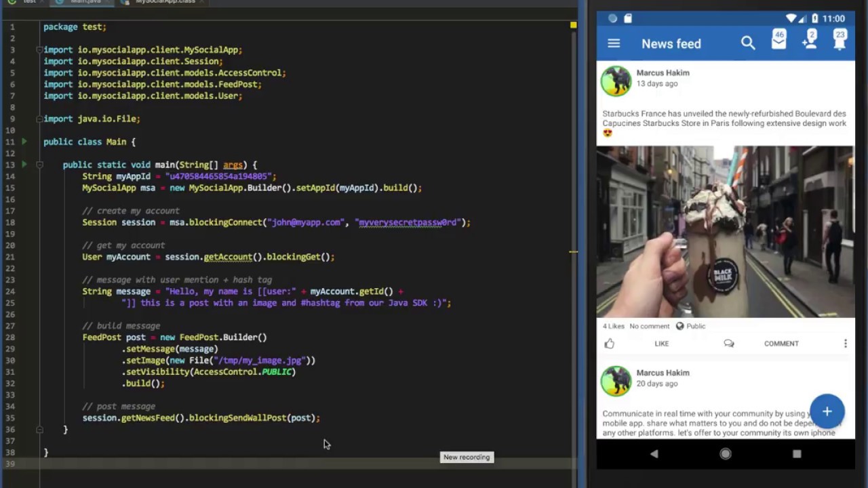Viewport: 868px width, 488px height.
Task: Click the '// create my account' comment
Action: [x=131, y=211]
